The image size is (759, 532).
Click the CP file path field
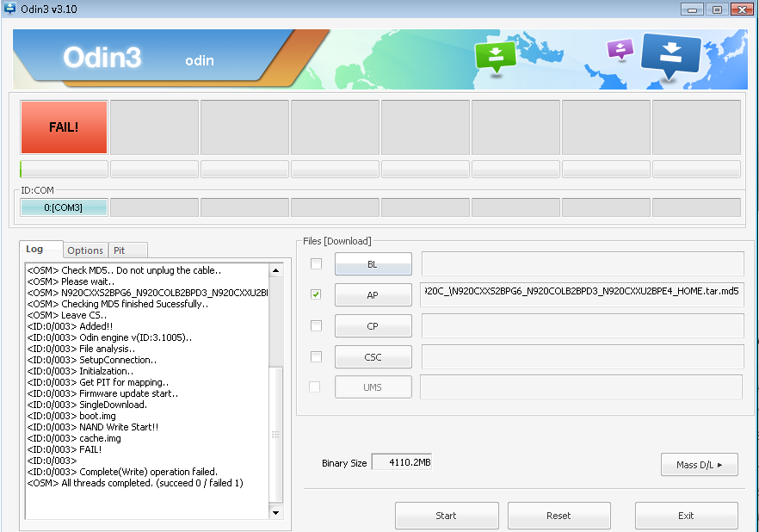pos(583,325)
